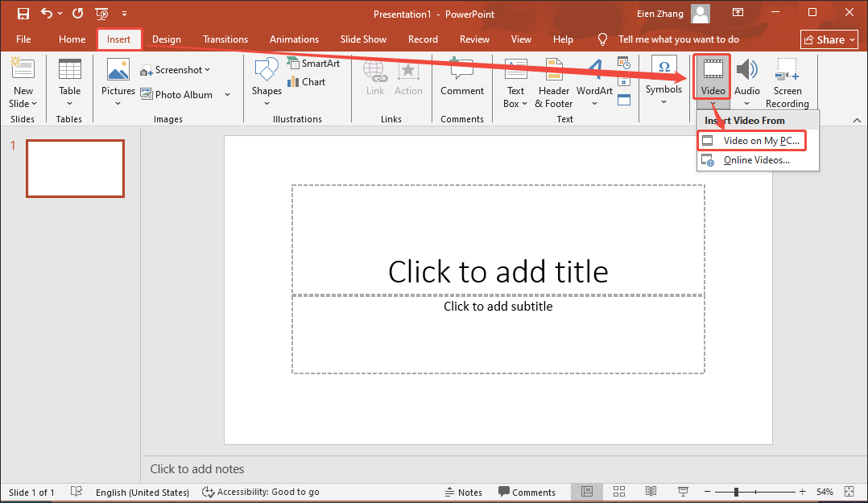Expand the Audio dropdown arrow
The width and height of the screenshot is (868, 503).
coord(746,104)
